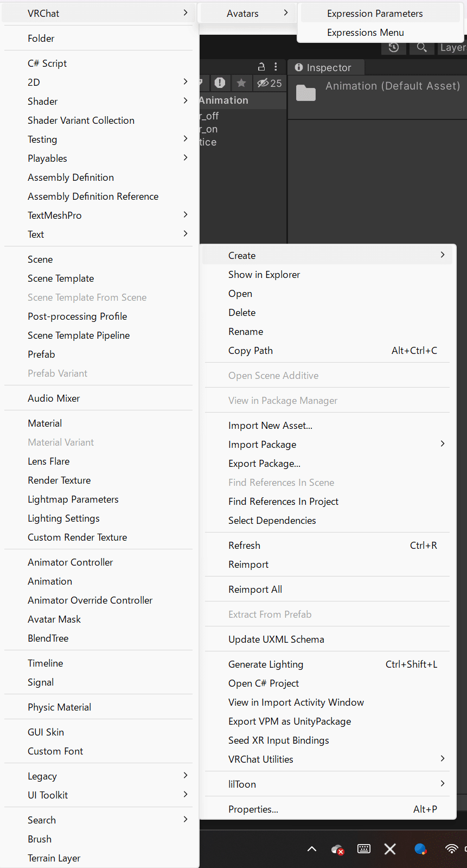Click the folder icon in the Inspector
467x868 pixels.
click(306, 93)
